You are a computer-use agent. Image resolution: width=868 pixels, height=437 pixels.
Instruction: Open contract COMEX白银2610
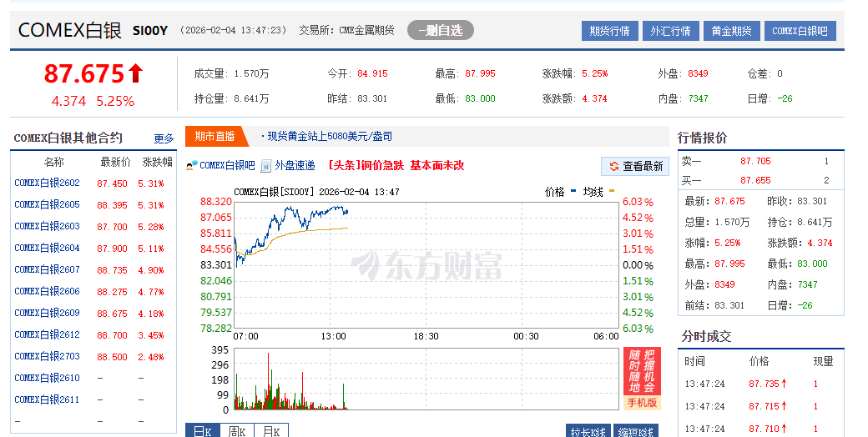click(47, 378)
